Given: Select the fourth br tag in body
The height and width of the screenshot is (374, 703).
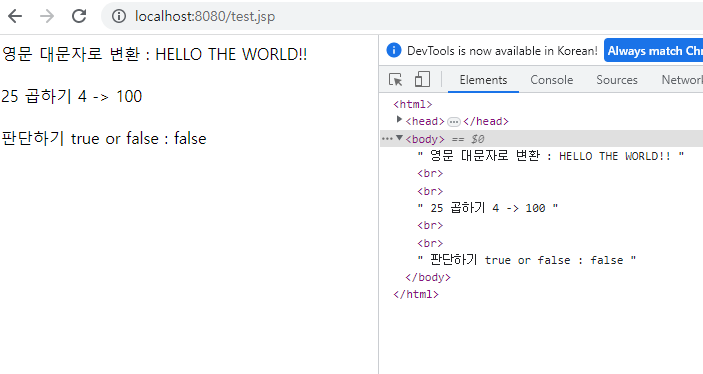Looking at the screenshot, I should pos(430,244).
